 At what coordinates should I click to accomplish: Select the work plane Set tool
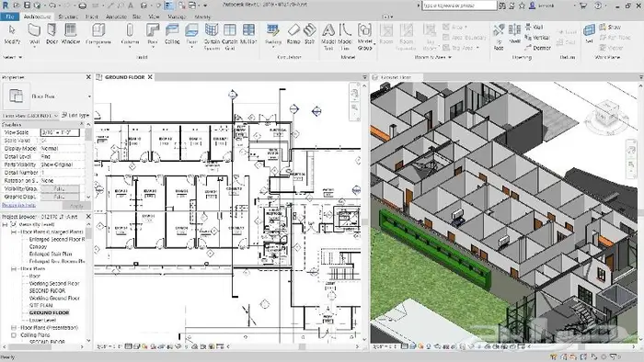589,34
